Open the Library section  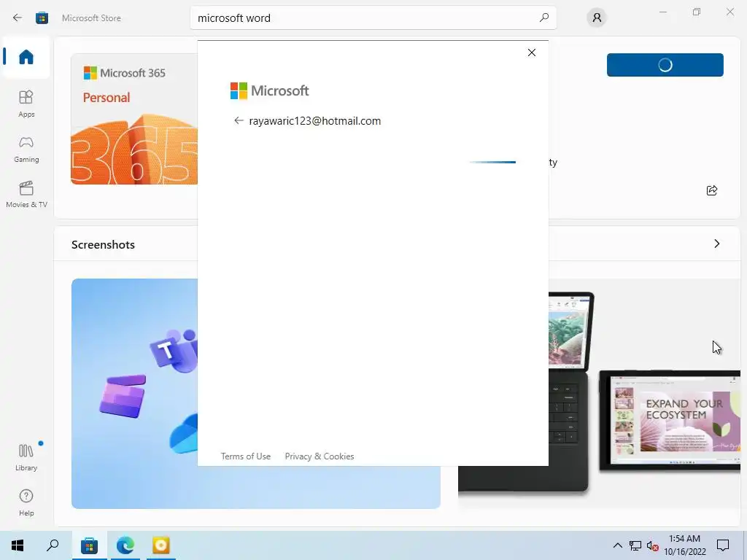point(26,457)
